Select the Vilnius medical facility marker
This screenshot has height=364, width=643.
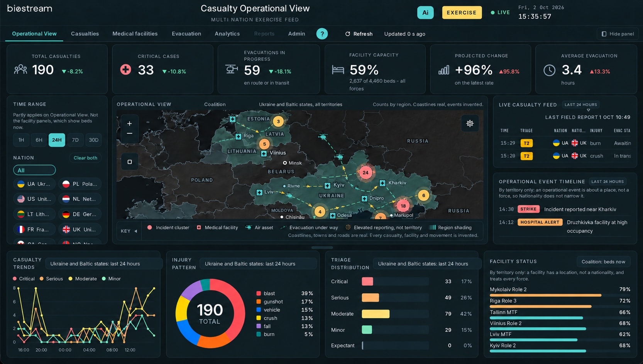pyautogui.click(x=264, y=153)
